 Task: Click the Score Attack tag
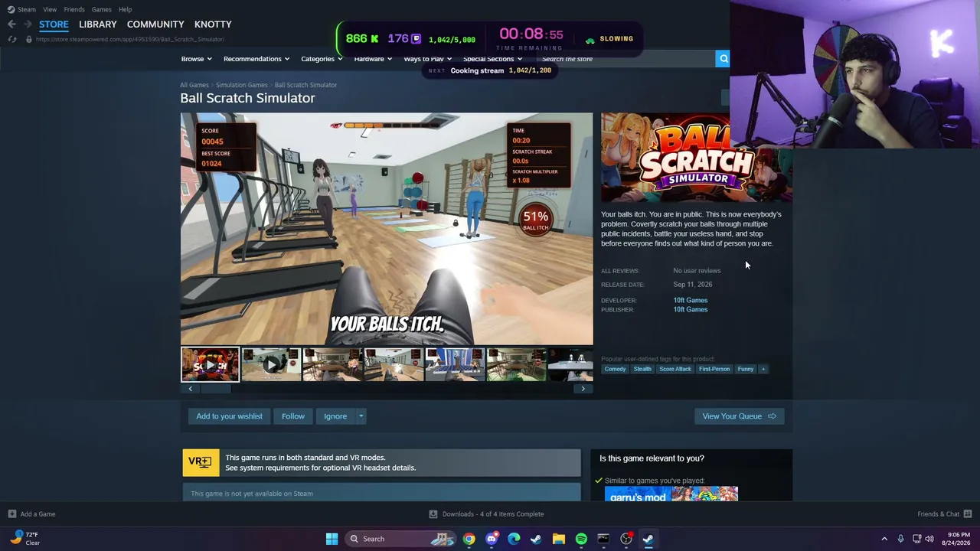point(675,369)
